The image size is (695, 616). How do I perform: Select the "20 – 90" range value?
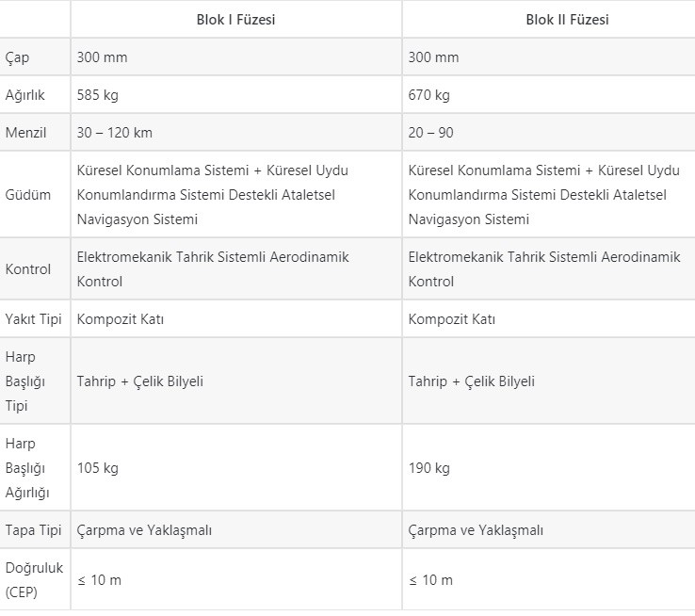(x=431, y=133)
